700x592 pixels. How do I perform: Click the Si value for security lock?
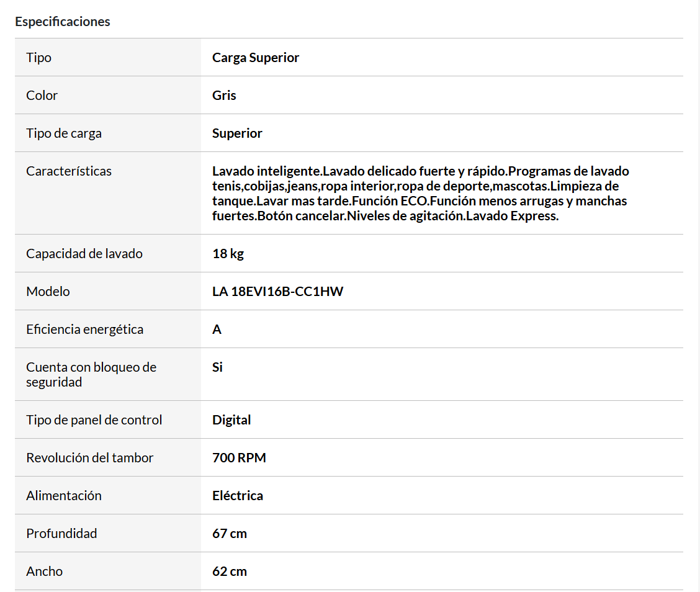(217, 367)
